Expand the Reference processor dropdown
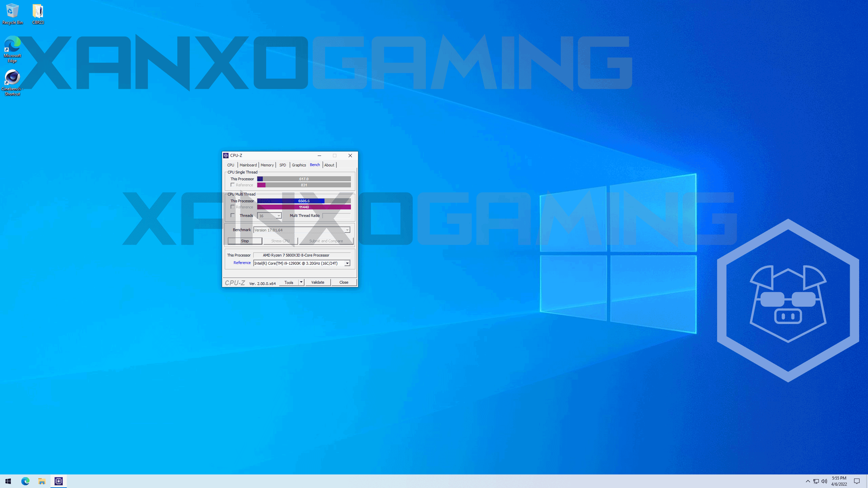 pos(347,263)
